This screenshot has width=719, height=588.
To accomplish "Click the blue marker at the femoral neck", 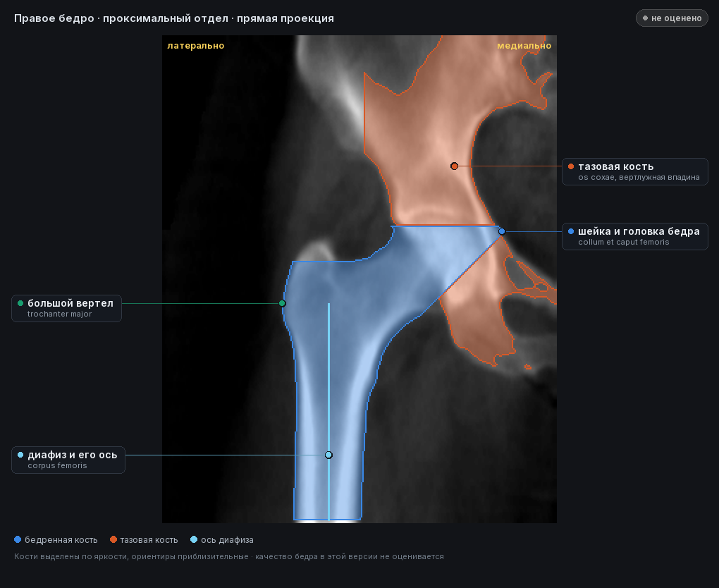I will coord(502,231).
